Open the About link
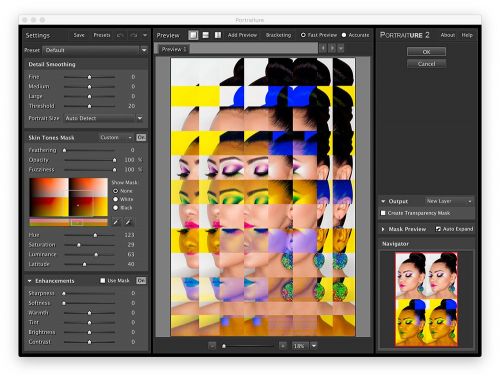The image size is (500, 379). pos(448,35)
